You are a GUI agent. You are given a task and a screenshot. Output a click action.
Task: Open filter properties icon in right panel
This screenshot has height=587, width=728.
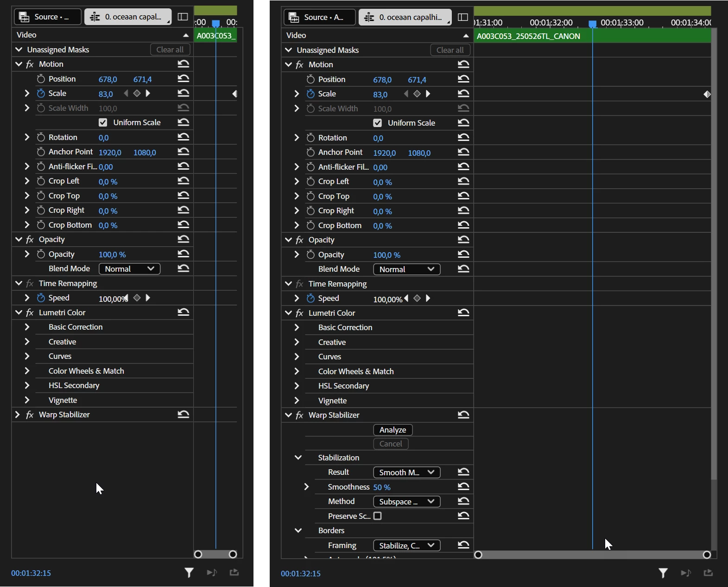[x=663, y=574]
